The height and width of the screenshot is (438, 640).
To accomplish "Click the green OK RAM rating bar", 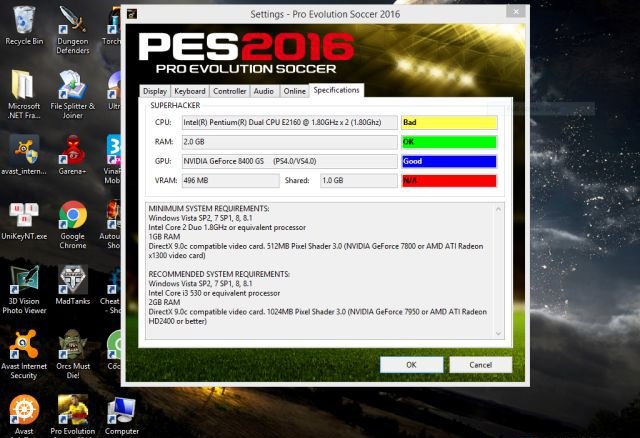I will [449, 142].
